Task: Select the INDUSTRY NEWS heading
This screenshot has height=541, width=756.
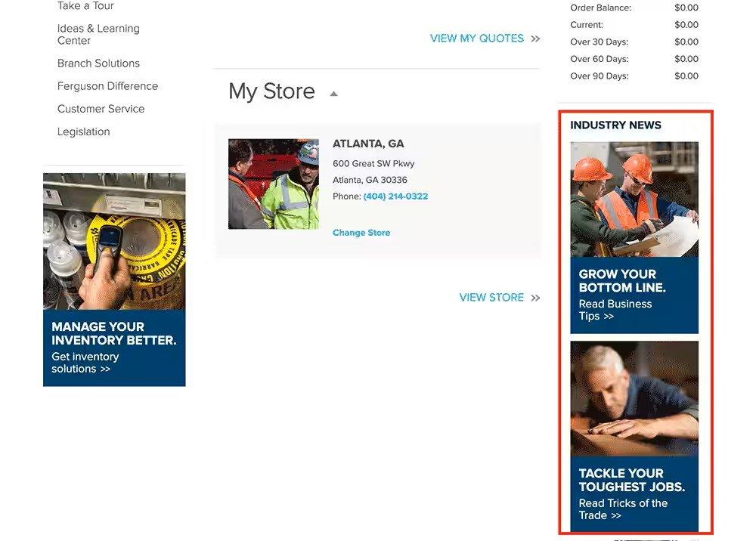Action: tap(615, 125)
